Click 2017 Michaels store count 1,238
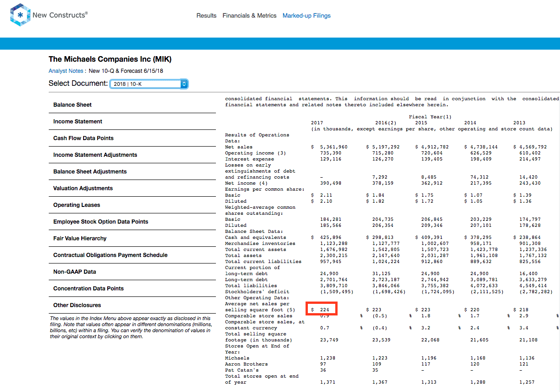This screenshot has width=560, height=392. (327, 358)
